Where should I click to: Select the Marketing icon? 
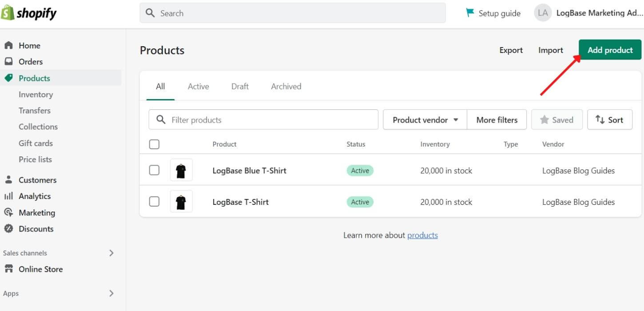tap(8, 212)
